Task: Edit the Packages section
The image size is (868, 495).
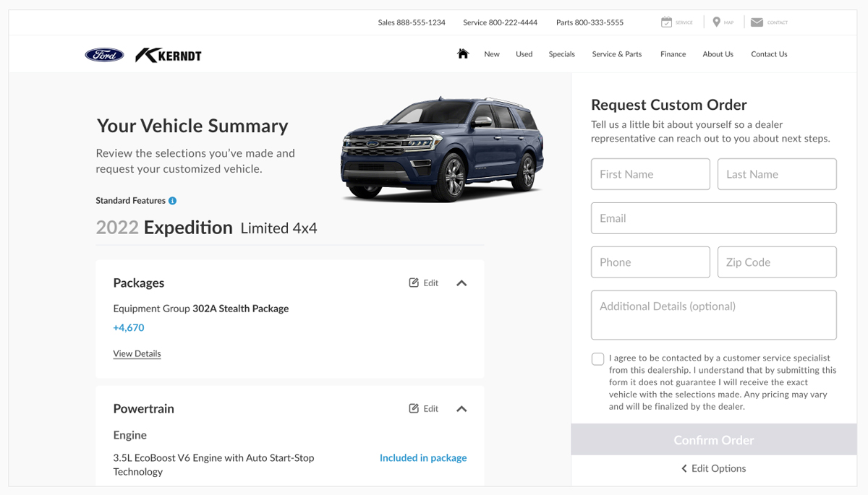Action: pyautogui.click(x=424, y=283)
